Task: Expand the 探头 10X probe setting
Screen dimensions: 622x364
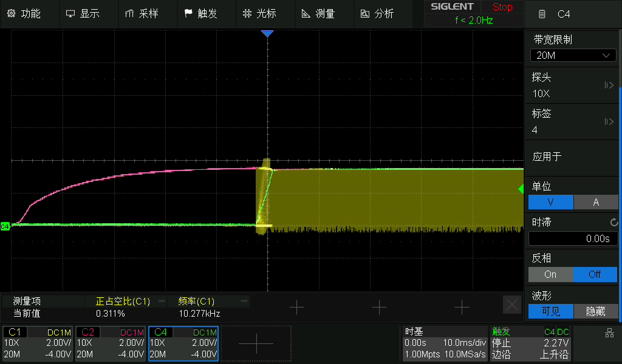Action: pyautogui.click(x=572, y=85)
